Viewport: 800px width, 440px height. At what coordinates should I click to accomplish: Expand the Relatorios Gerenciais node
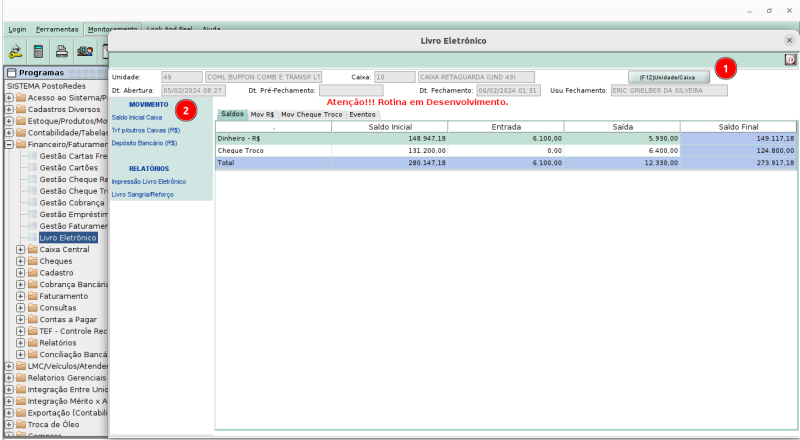pyautogui.click(x=9, y=378)
